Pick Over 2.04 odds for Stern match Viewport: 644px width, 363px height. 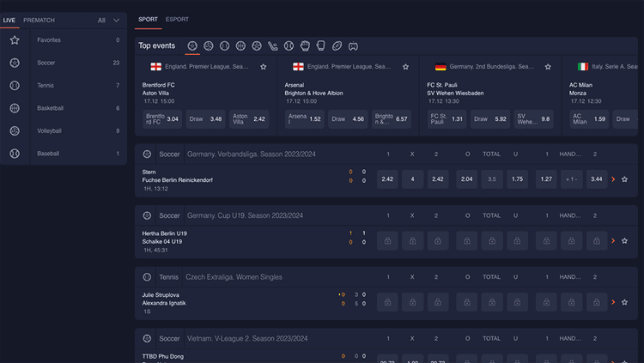[466, 179]
